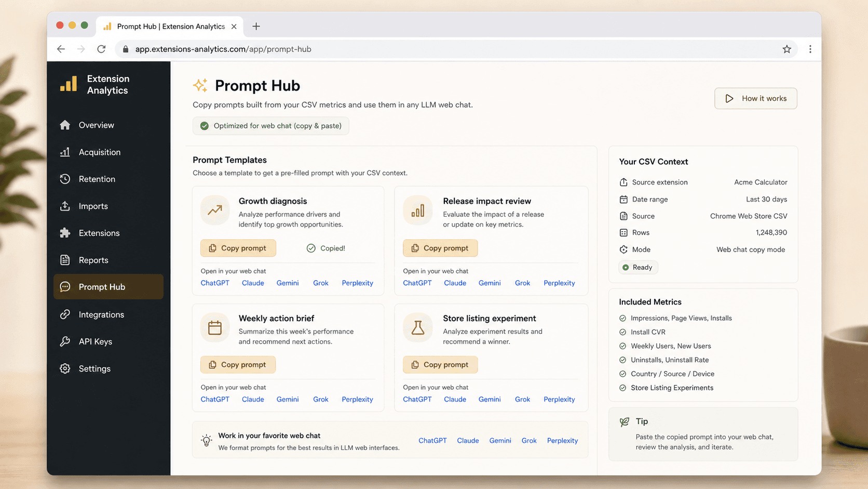Click the API Keys key icon
Image resolution: width=868 pixels, height=489 pixels.
(65, 341)
